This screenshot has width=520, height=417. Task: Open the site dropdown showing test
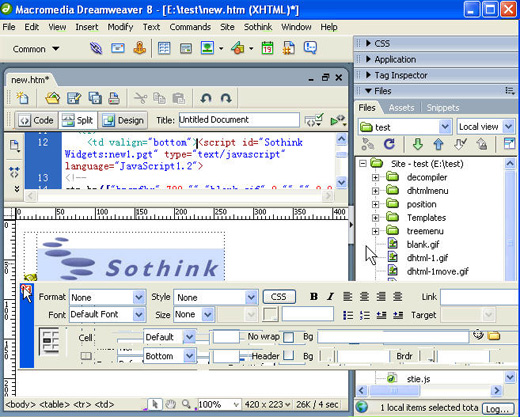[x=405, y=127]
